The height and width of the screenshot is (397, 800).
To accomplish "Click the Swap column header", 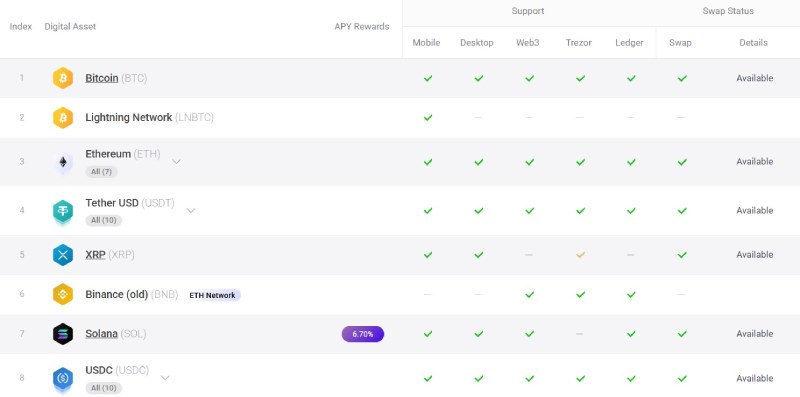I will coord(680,43).
